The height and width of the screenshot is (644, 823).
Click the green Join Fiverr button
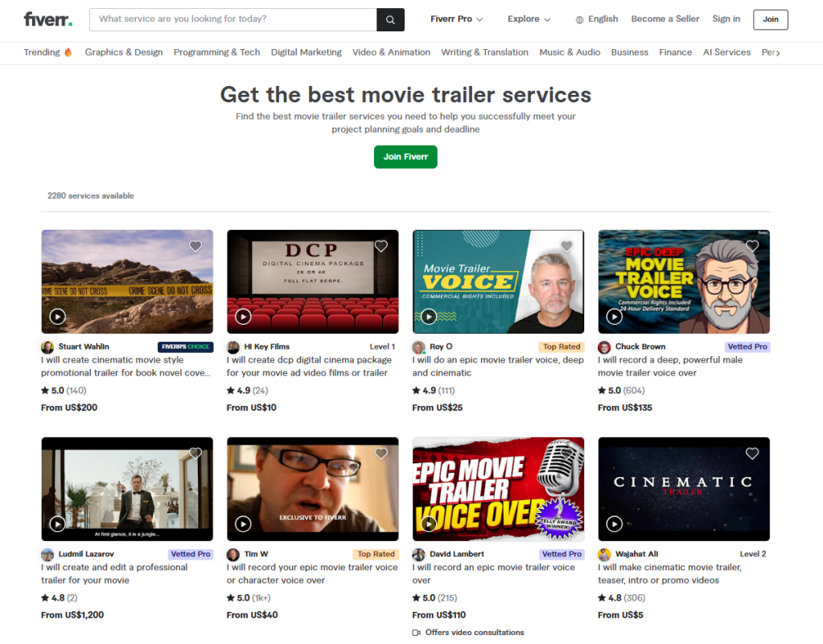tap(405, 157)
